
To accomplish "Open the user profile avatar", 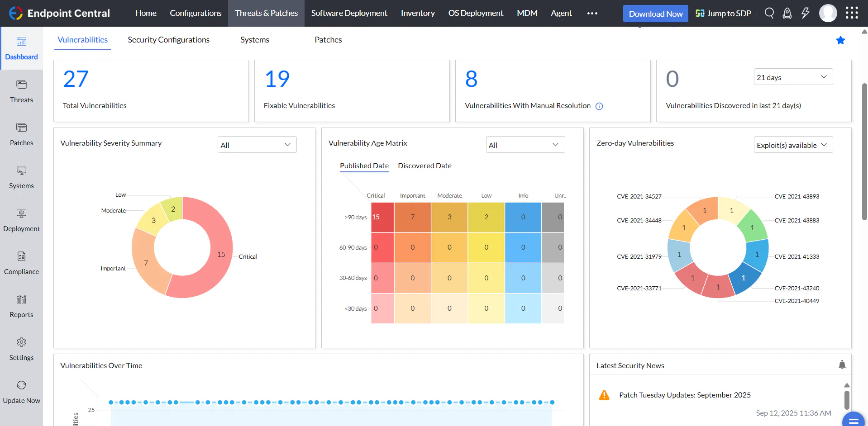I will point(828,13).
